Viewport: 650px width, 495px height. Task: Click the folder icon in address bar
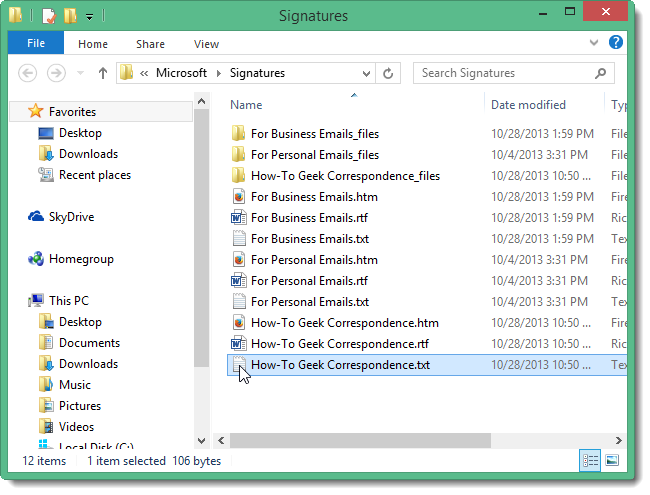point(126,73)
